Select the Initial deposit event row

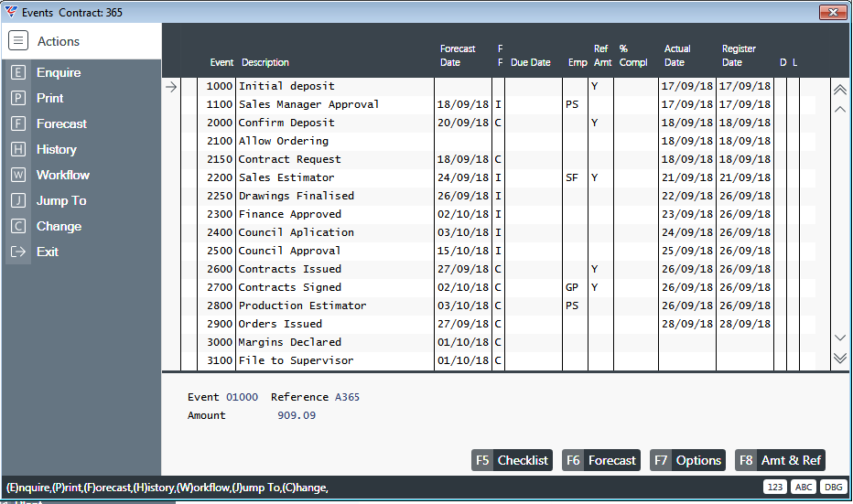pos(498,86)
